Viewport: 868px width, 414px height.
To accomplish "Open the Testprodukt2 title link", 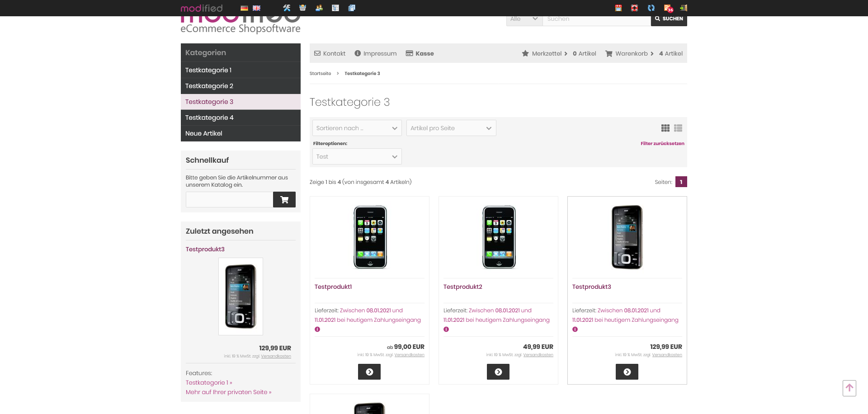I will (x=463, y=287).
